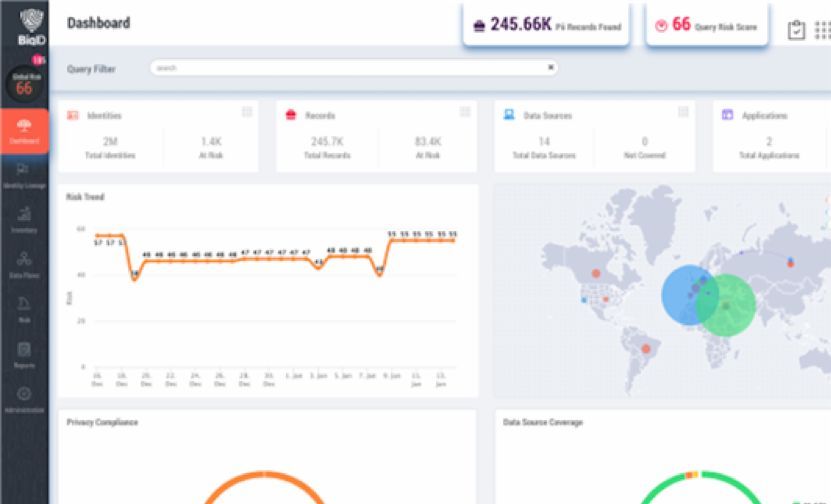
Task: Open the clipboard checklist icon
Action: coord(796,30)
